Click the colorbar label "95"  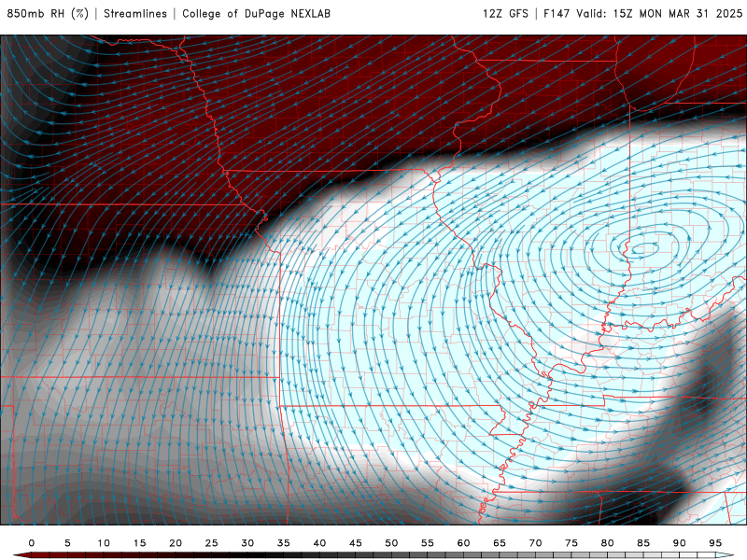coord(715,543)
